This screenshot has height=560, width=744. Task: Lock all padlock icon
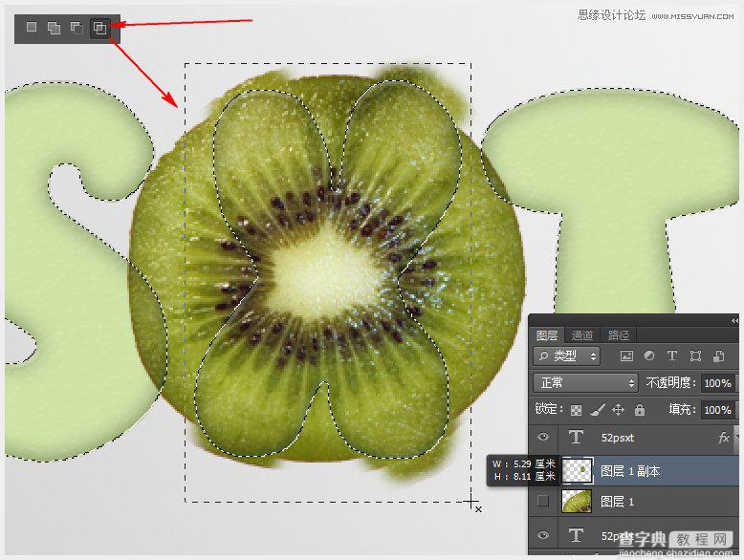tap(640, 409)
